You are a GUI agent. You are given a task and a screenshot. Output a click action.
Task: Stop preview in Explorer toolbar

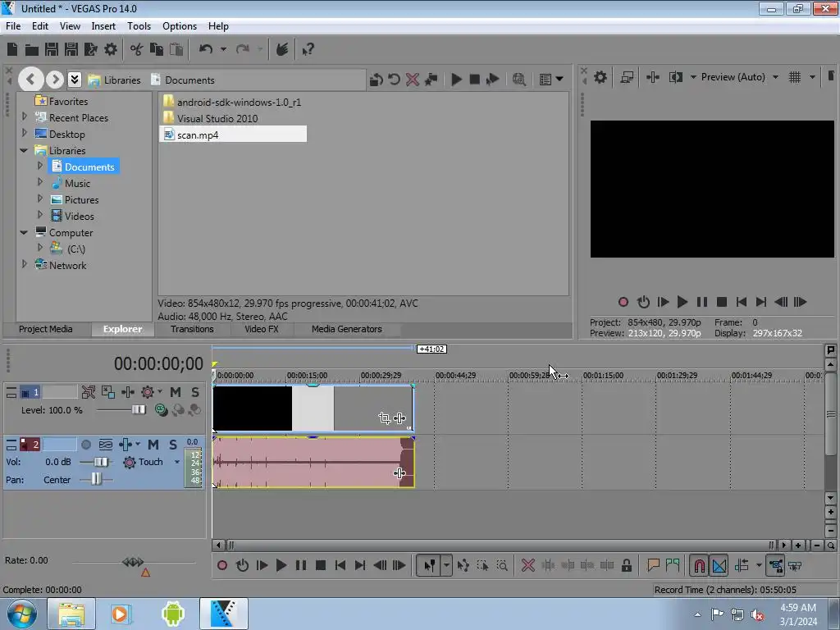coord(474,80)
